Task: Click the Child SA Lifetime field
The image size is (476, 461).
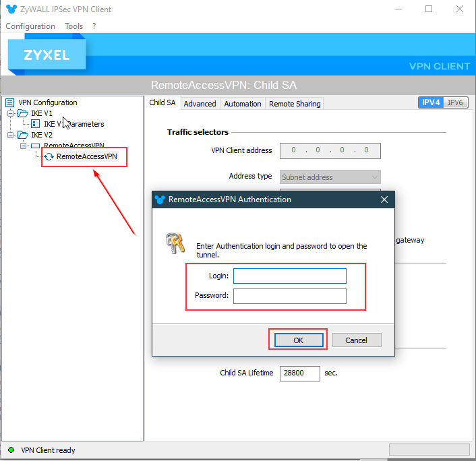Action: [299, 373]
